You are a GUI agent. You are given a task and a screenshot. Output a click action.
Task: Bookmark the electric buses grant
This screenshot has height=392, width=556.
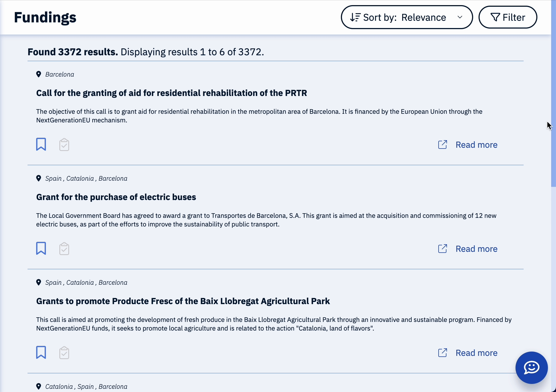coord(41,249)
